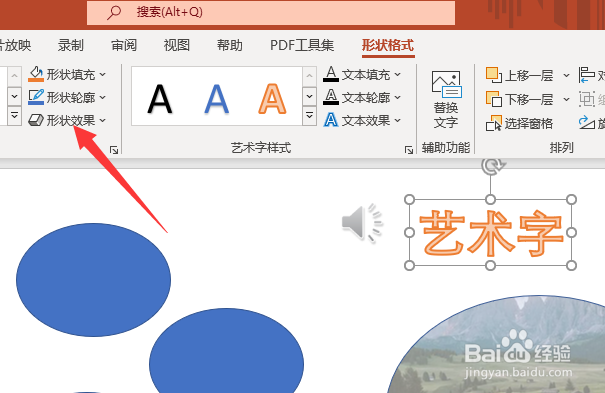
Task: Open the PDF工具集 tab
Action: (x=302, y=46)
